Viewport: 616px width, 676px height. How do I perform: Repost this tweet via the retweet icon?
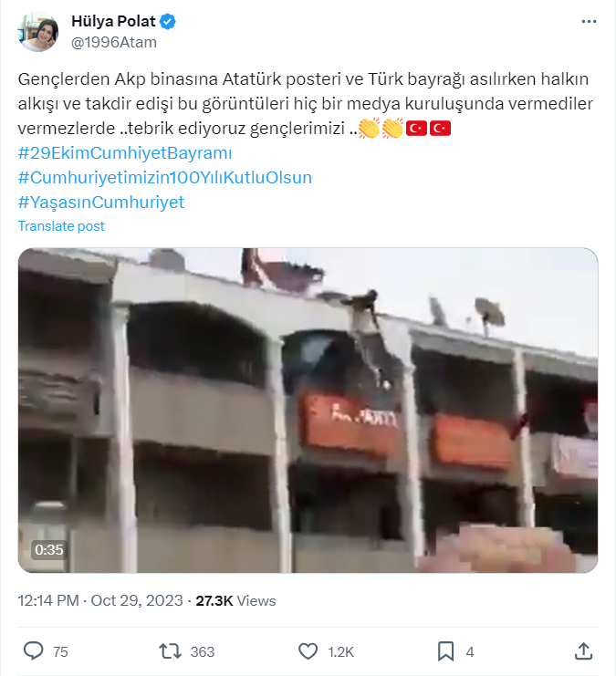coord(170,651)
